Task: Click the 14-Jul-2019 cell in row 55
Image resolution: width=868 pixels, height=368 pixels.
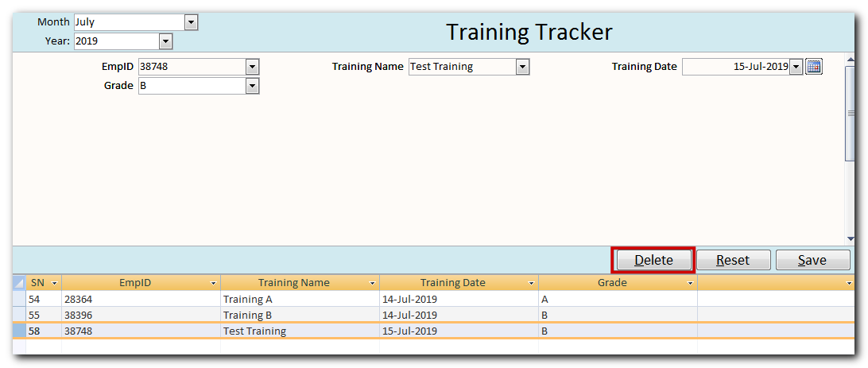Action: tap(459, 316)
